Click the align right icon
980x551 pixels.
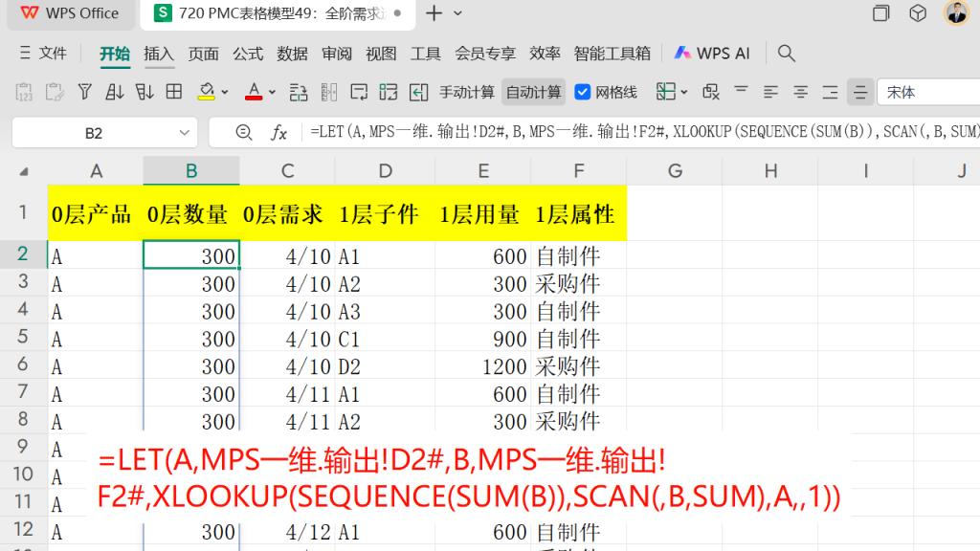coord(830,93)
